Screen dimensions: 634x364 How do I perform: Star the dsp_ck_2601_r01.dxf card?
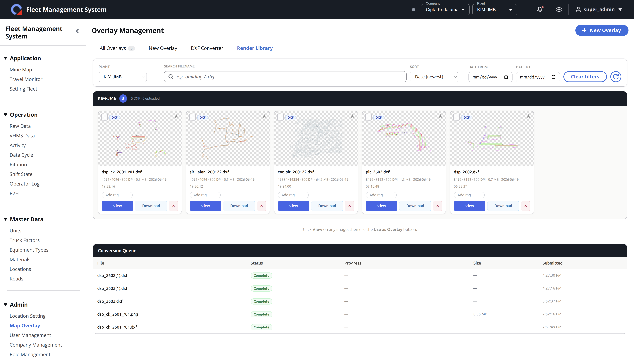[176, 117]
